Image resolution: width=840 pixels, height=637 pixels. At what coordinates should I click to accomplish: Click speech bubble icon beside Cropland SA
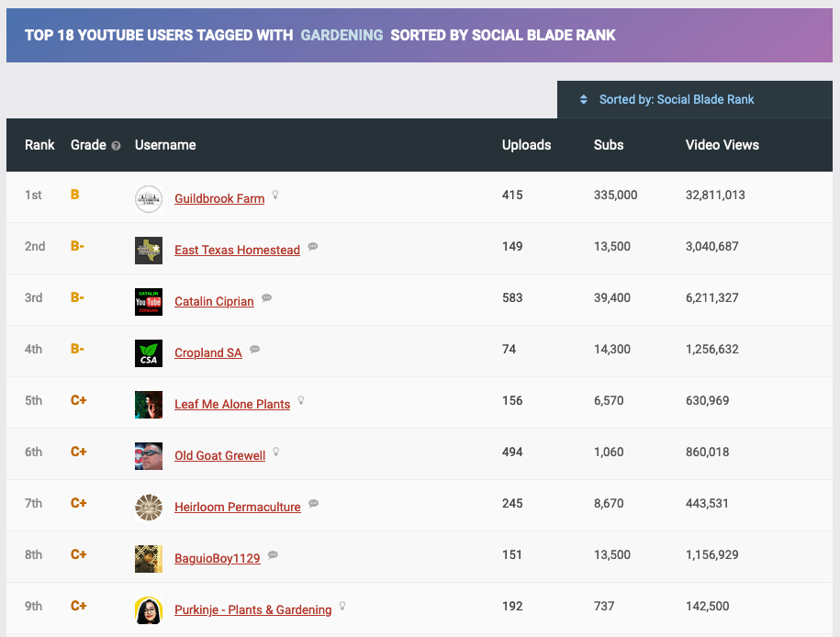pos(255,350)
